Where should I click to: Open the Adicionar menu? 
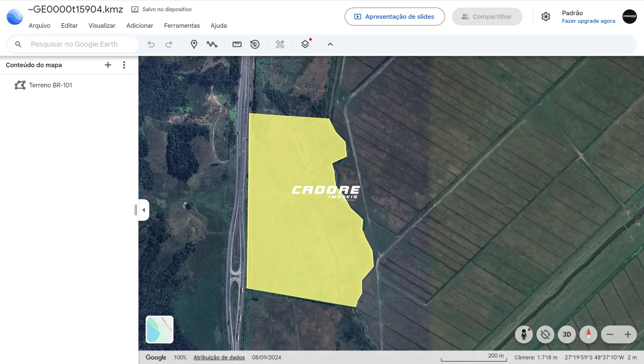pos(140,26)
